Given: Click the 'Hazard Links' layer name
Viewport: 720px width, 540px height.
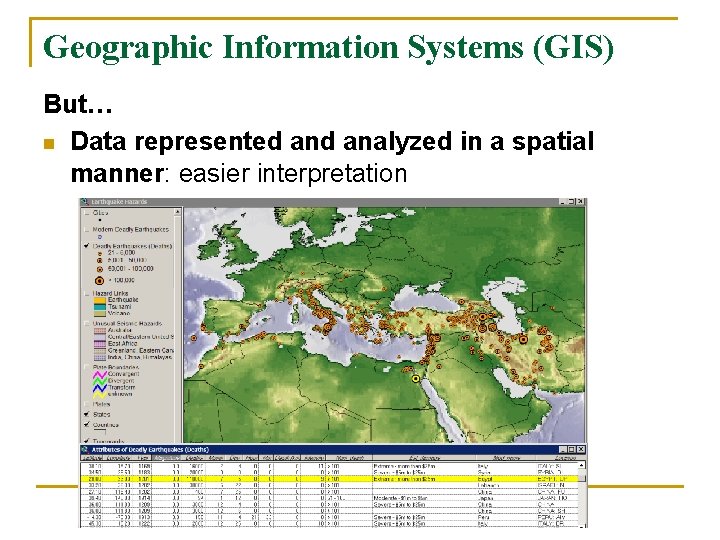Looking at the screenshot, I should pyautogui.click(x=110, y=293).
